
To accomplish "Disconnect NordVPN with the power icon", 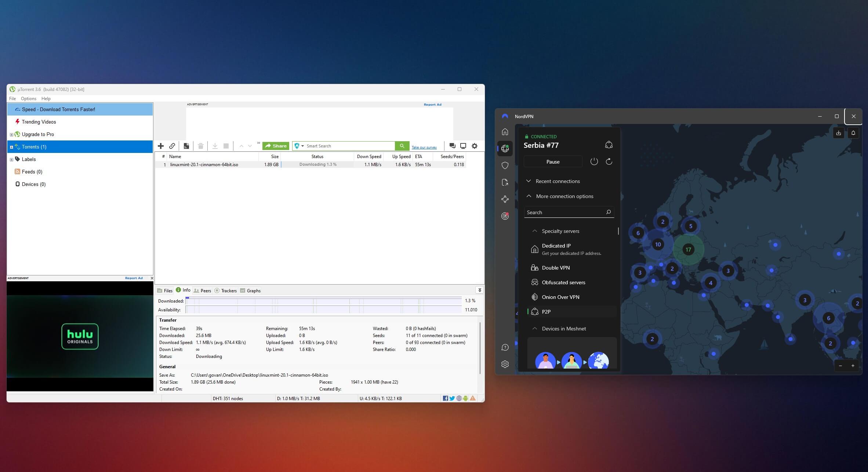I will tap(594, 161).
